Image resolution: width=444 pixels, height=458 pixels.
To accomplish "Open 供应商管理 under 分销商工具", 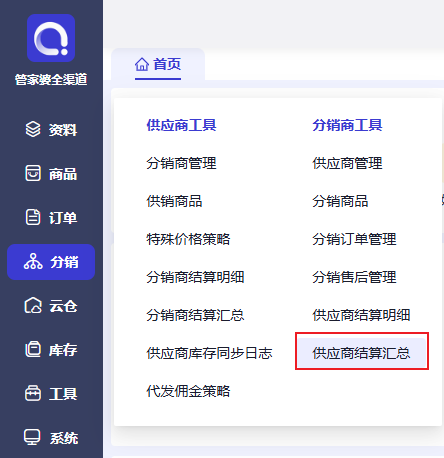I will (347, 163).
